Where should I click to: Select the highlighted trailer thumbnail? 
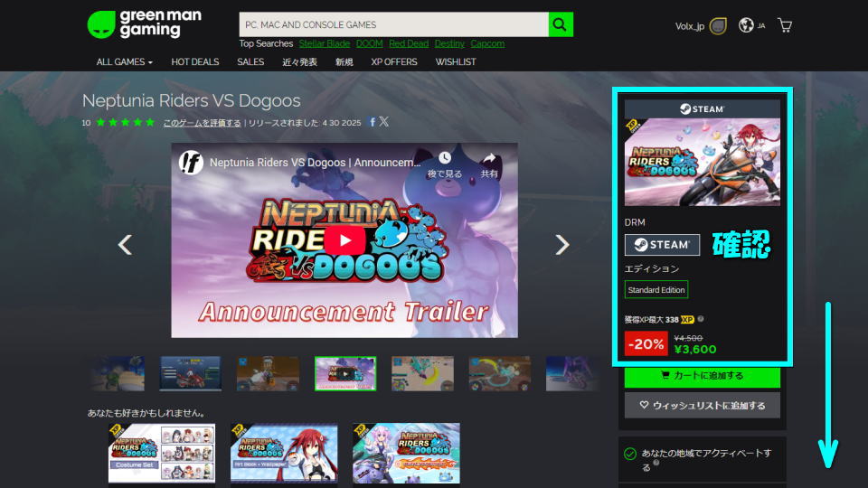tap(344, 373)
